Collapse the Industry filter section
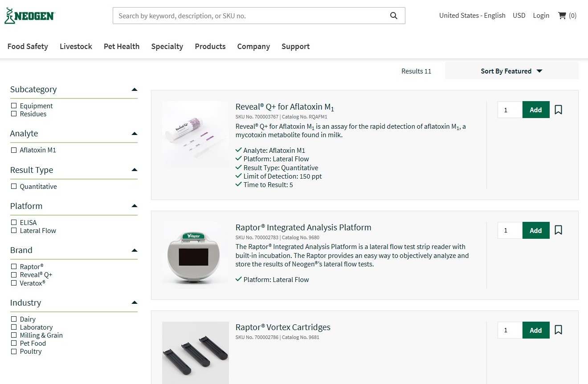This screenshot has width=588, height=384. click(x=135, y=303)
